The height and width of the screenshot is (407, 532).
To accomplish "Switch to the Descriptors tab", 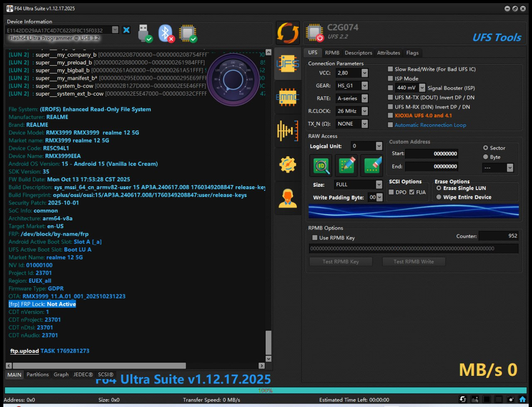I will click(358, 53).
